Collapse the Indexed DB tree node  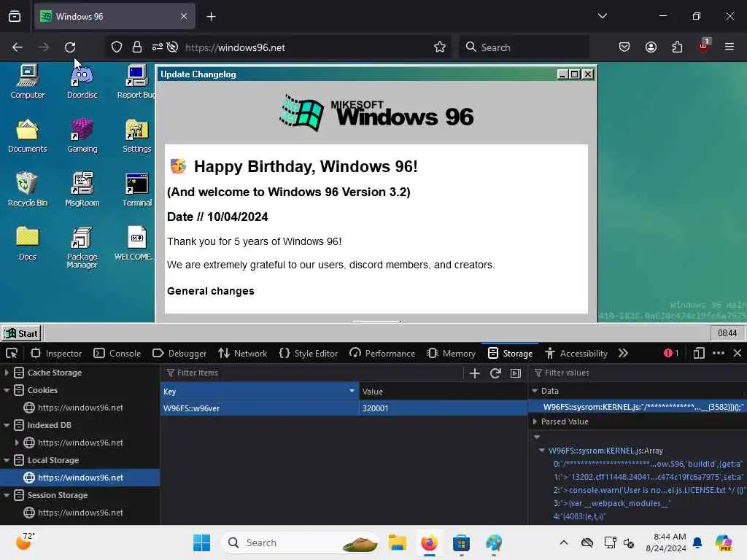7,425
